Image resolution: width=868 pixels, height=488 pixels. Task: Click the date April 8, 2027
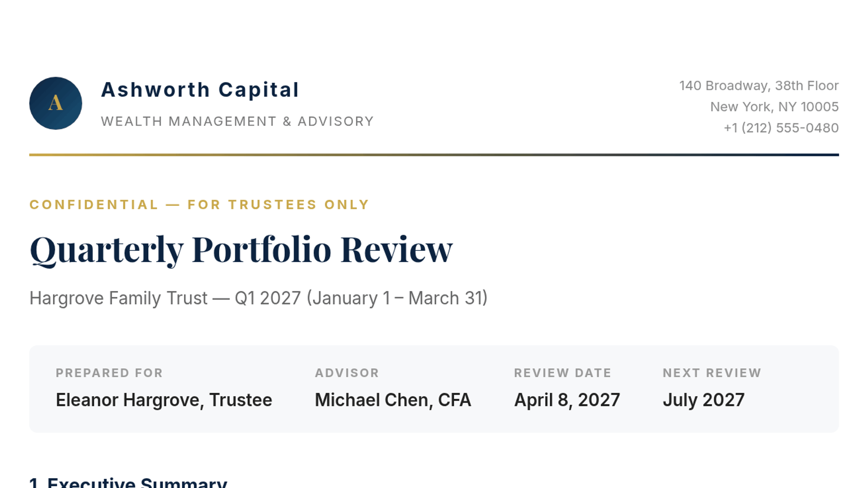coord(567,400)
